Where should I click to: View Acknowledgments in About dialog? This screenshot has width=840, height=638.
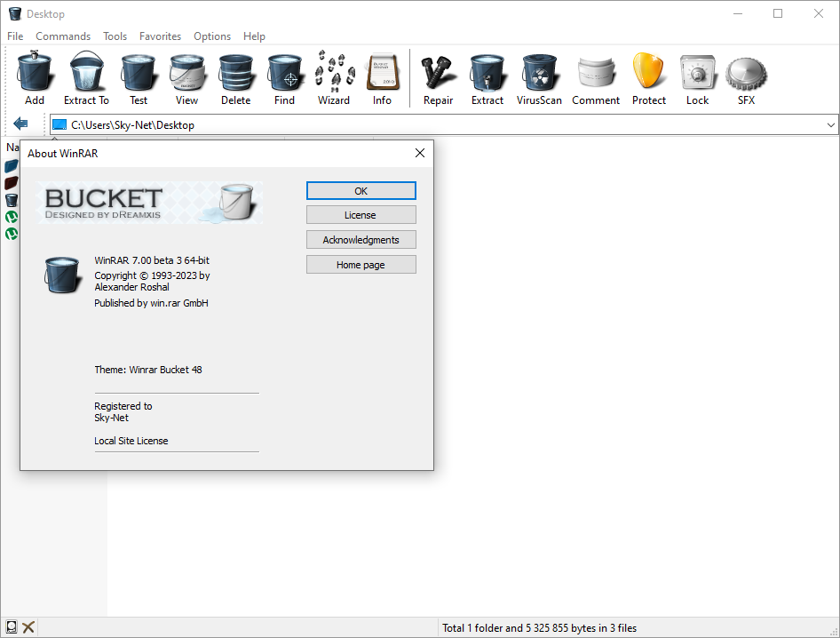coord(361,240)
